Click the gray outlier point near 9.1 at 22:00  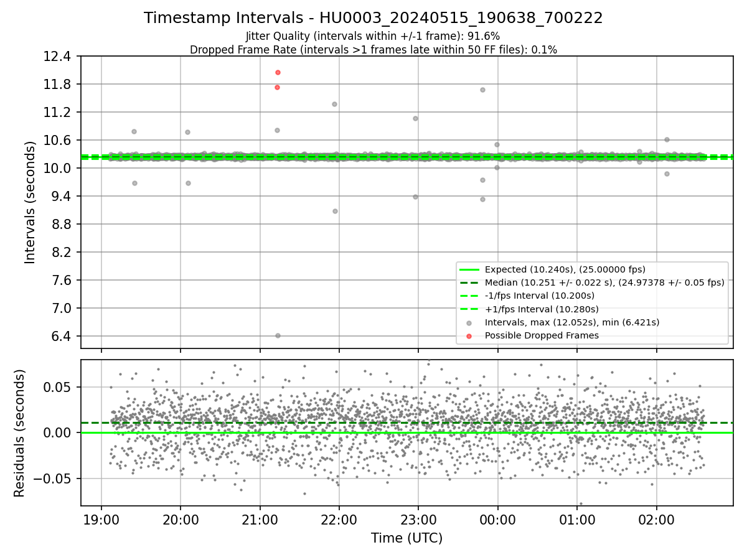tap(335, 211)
